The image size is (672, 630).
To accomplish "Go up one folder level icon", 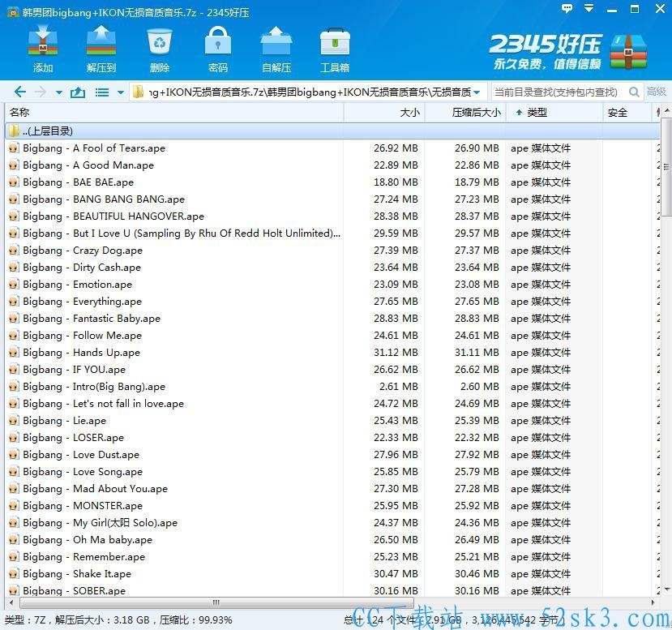I will click(x=78, y=92).
